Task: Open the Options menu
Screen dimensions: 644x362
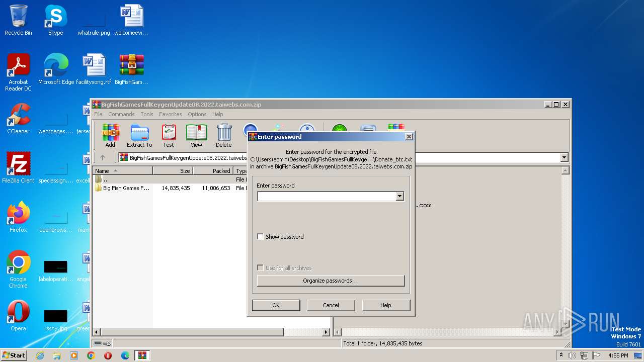Action: coord(197,114)
